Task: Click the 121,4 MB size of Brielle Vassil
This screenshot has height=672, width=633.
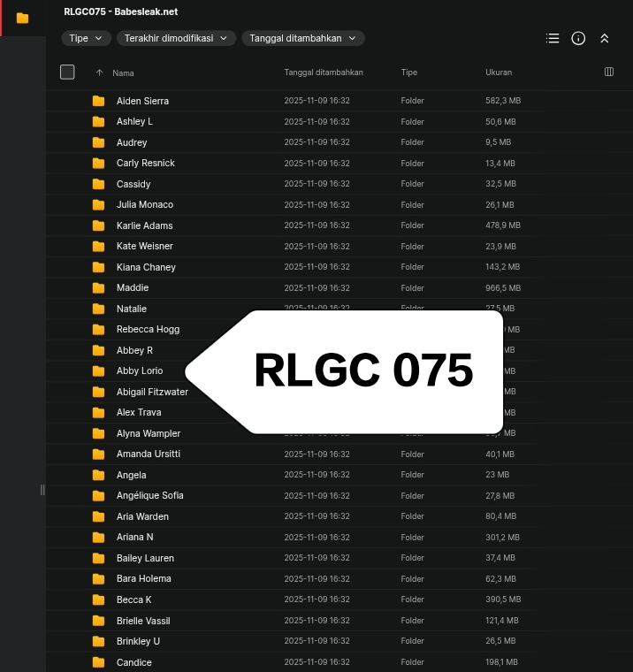Action: click(x=502, y=620)
